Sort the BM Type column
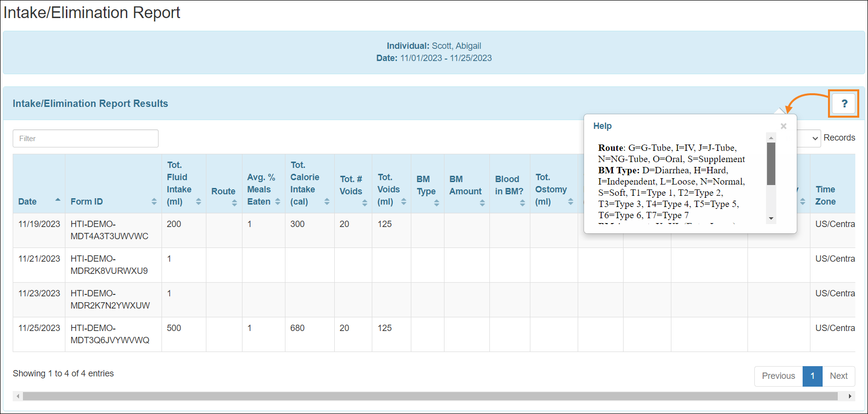The width and height of the screenshot is (868, 414). pos(437,203)
